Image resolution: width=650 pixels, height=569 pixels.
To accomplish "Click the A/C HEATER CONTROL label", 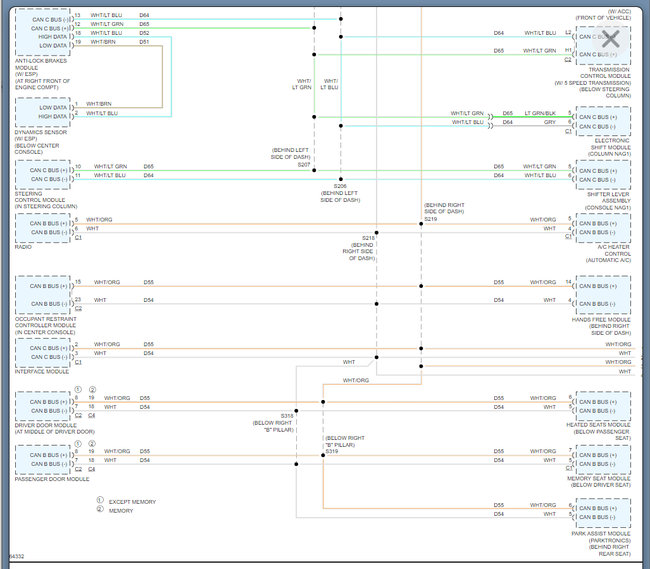I will [614, 250].
